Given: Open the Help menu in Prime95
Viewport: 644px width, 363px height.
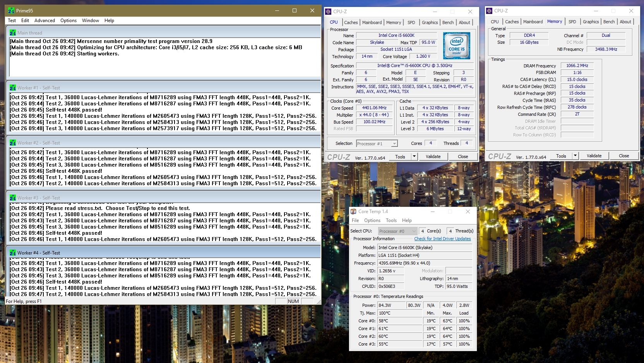Looking at the screenshot, I should (109, 21).
